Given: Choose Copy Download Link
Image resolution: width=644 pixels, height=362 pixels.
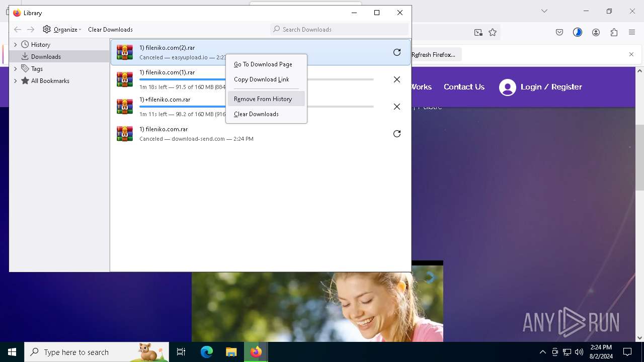Looking at the screenshot, I should 267,79.
